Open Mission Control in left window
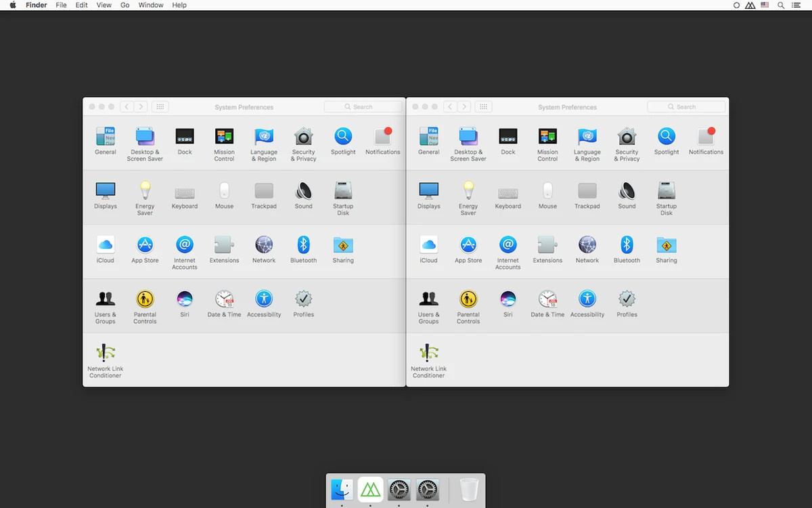 coord(224,144)
